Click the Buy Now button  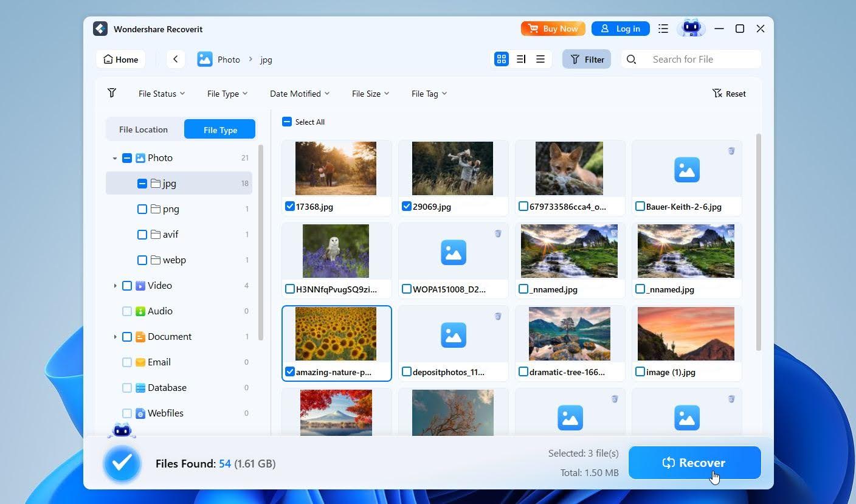pyautogui.click(x=553, y=29)
